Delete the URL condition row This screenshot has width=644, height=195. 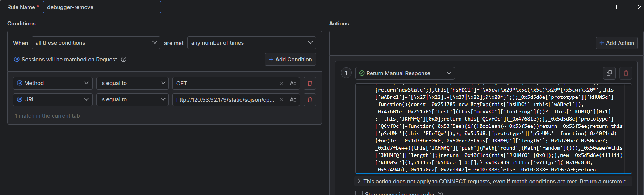[x=310, y=99]
